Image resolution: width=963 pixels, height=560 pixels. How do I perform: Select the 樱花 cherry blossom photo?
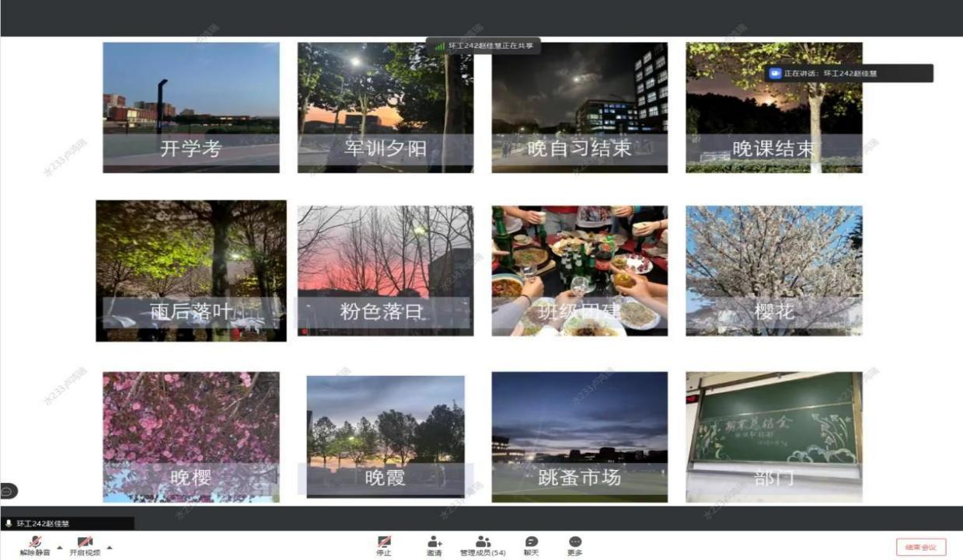pos(773,270)
